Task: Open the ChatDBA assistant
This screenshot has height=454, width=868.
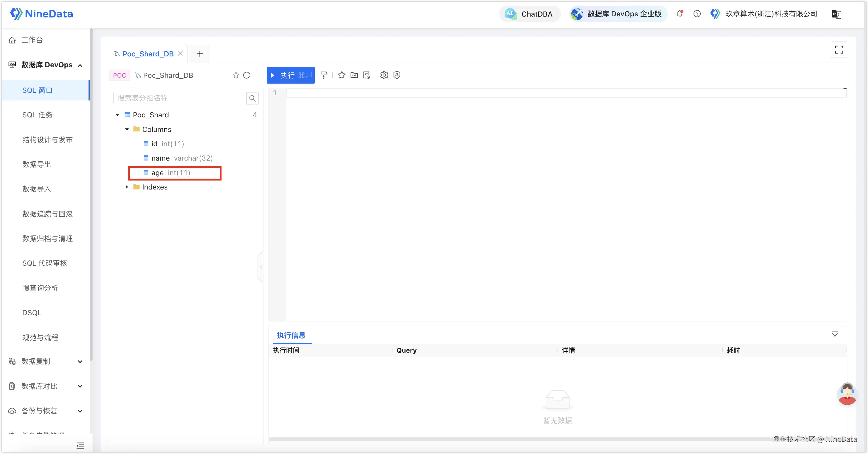Action: click(x=530, y=14)
